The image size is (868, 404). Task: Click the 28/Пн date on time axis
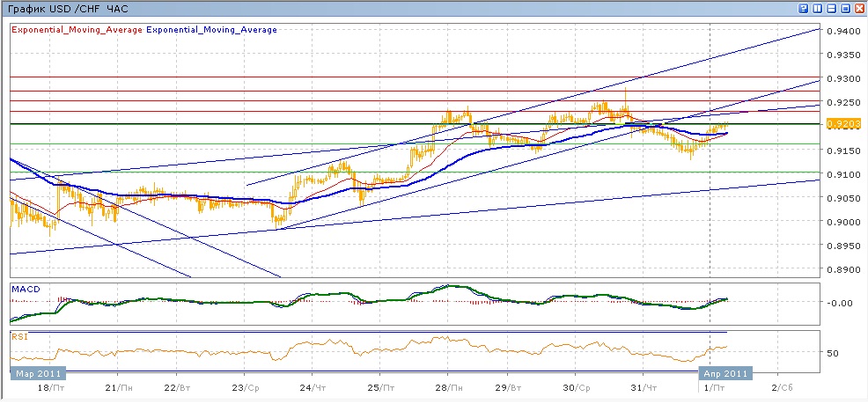pos(447,387)
